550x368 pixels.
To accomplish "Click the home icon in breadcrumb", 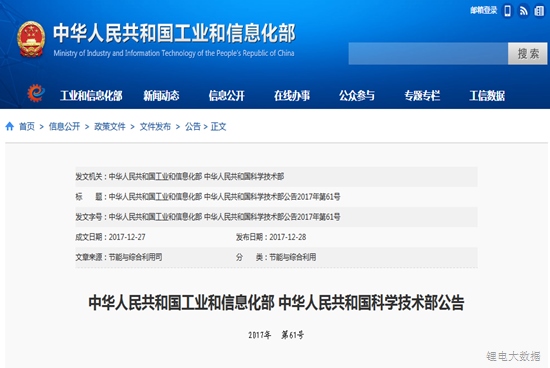I will (10, 126).
